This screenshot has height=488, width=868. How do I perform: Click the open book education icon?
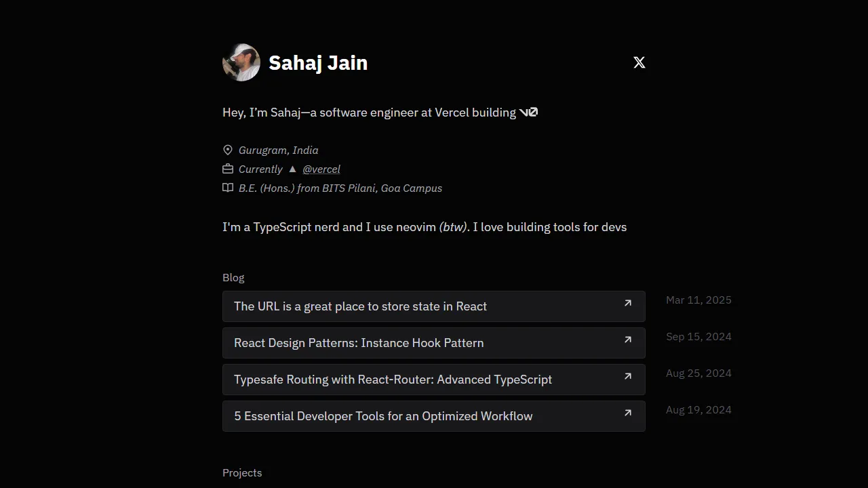pyautogui.click(x=228, y=188)
